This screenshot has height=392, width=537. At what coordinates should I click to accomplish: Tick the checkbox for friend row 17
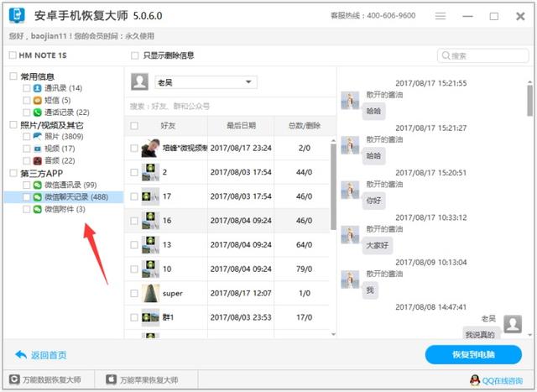pyautogui.click(x=134, y=196)
